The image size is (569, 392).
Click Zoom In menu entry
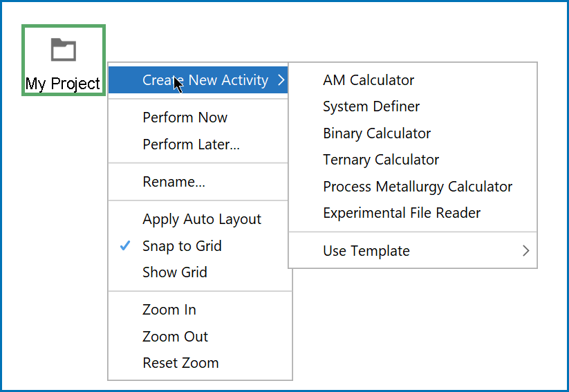[x=200, y=310]
